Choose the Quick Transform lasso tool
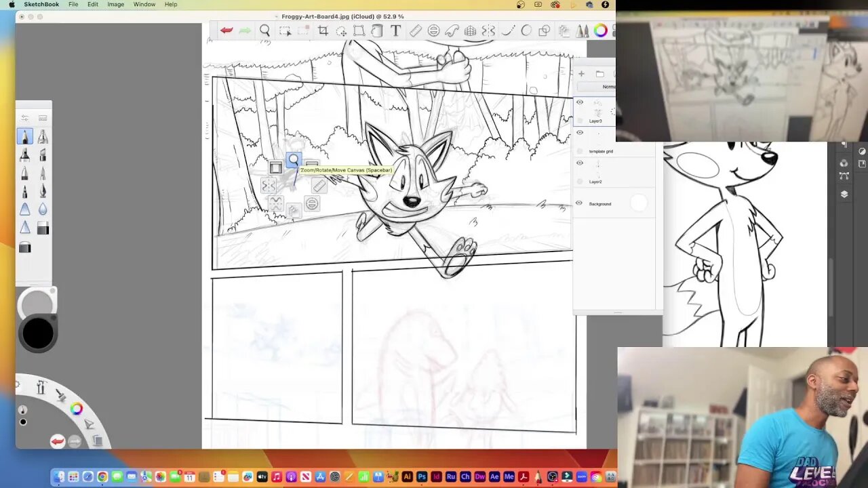Viewport: 868px width, 488px height. click(341, 30)
